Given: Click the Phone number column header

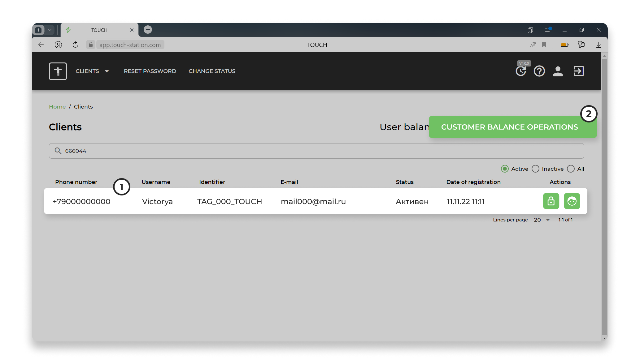Looking at the screenshot, I should click(76, 182).
